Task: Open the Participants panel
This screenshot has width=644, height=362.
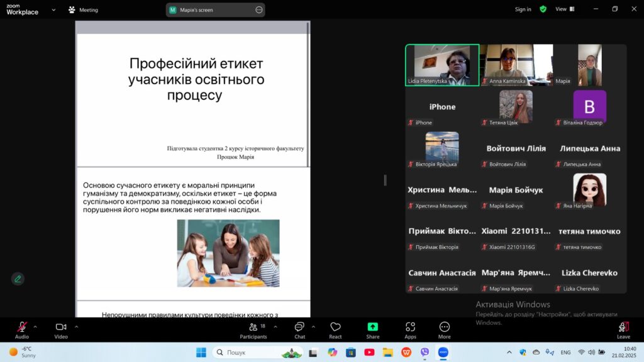Action: tap(253, 329)
